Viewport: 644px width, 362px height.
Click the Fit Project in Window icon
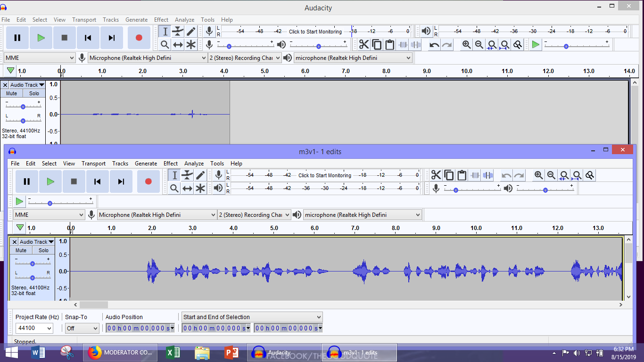pos(504,44)
